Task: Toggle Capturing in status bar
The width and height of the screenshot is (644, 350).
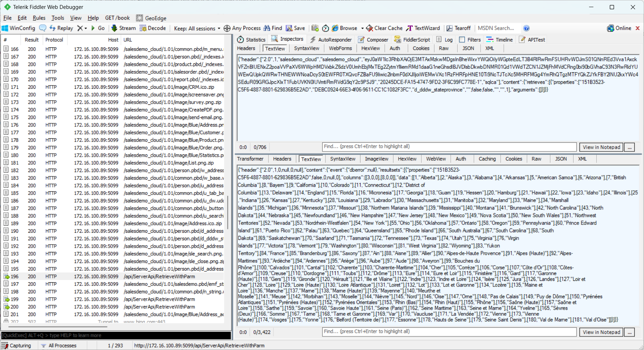Action: click(16, 345)
